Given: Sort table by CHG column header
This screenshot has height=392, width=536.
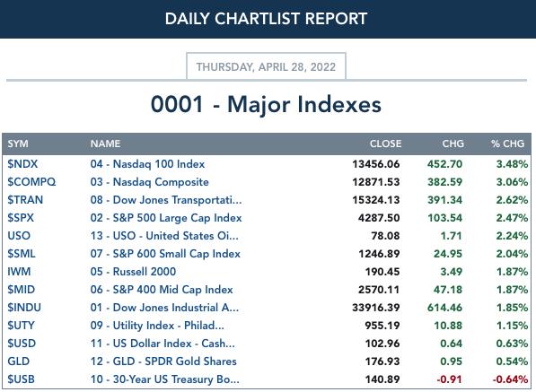Looking at the screenshot, I should point(453,144).
